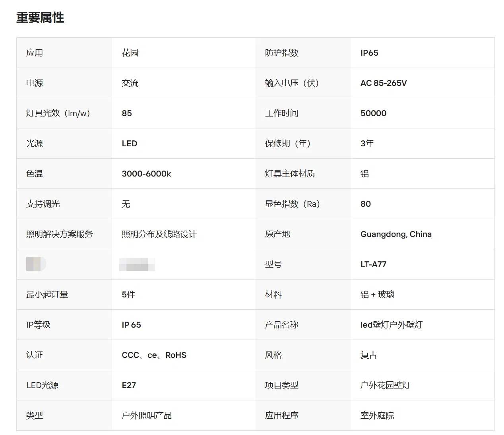Viewport: 504px width, 435px height.
Task: Select the led壁灯户外壁灯 value
Action: pos(391,325)
